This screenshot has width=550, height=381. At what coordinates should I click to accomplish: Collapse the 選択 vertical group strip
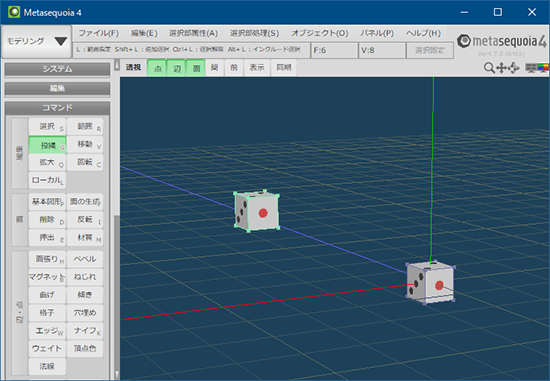[x=20, y=153]
